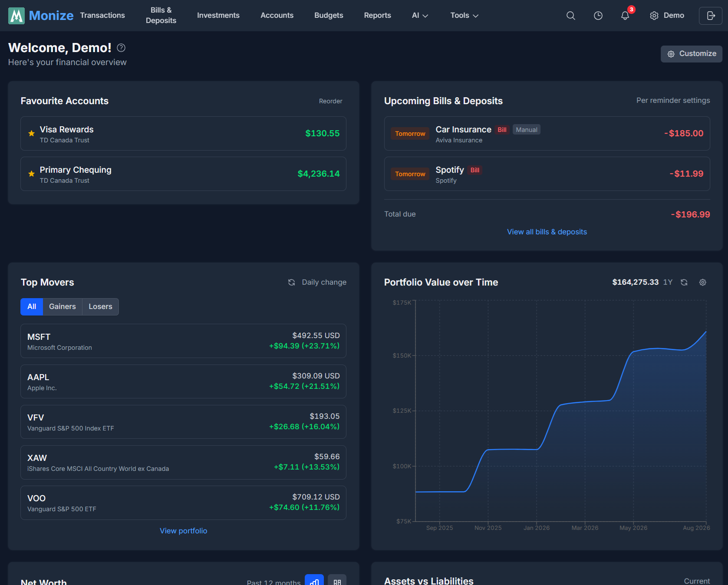Switch Net Worth to table view
728x585 pixels.
point(337,580)
